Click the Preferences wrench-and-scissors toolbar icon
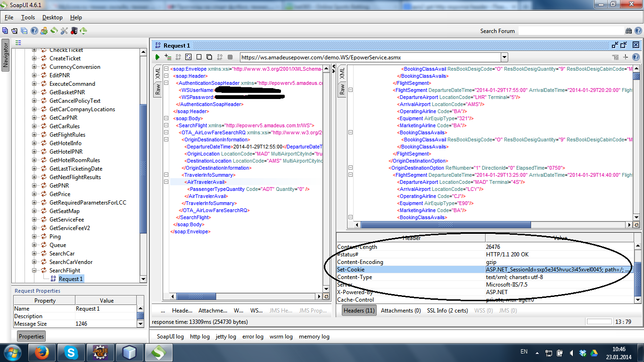 (x=64, y=31)
